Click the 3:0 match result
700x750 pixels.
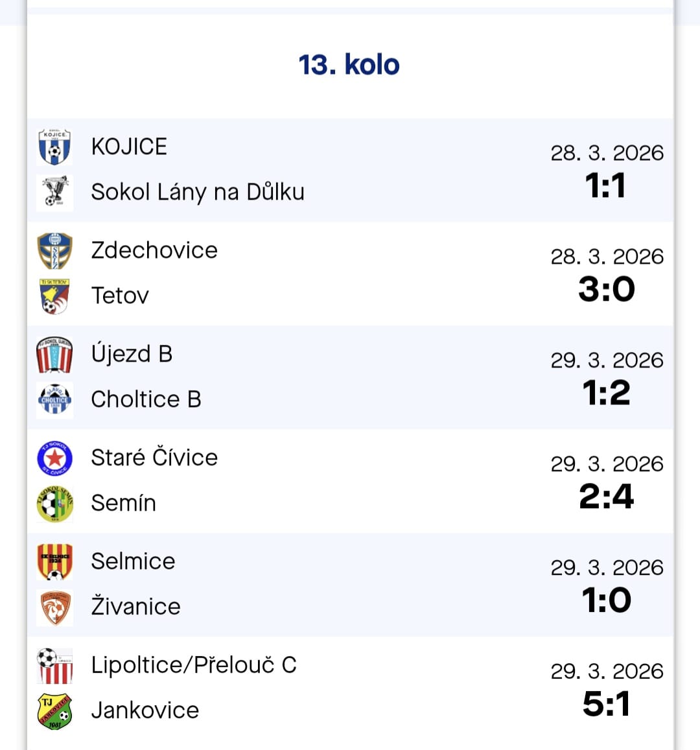point(606,290)
